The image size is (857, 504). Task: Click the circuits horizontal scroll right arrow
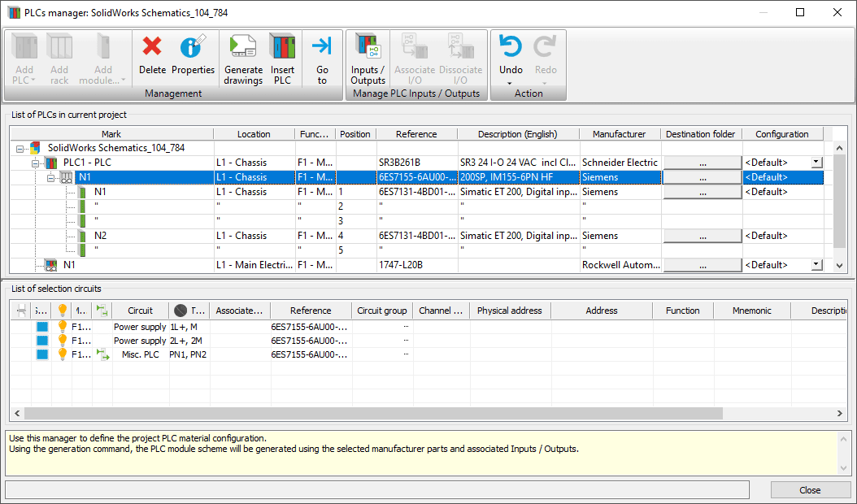[x=840, y=413]
